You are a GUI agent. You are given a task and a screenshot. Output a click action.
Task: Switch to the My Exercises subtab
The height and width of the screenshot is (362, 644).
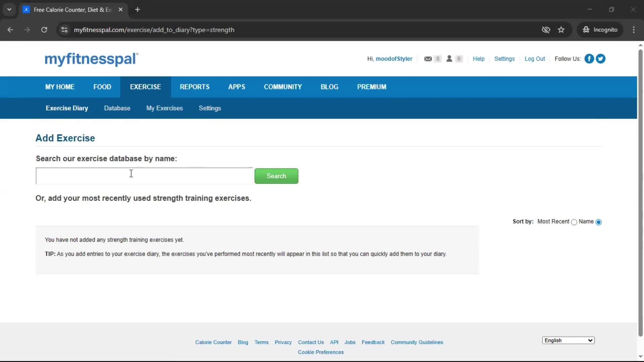[x=164, y=108]
